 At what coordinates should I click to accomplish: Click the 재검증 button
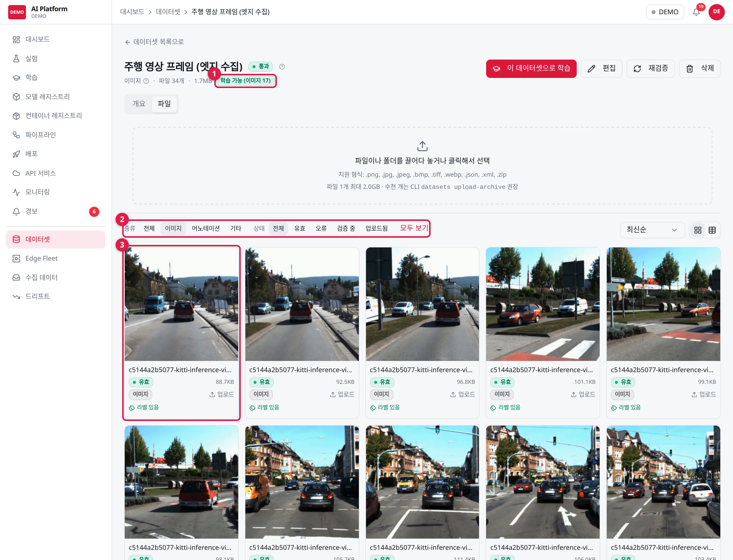[650, 69]
